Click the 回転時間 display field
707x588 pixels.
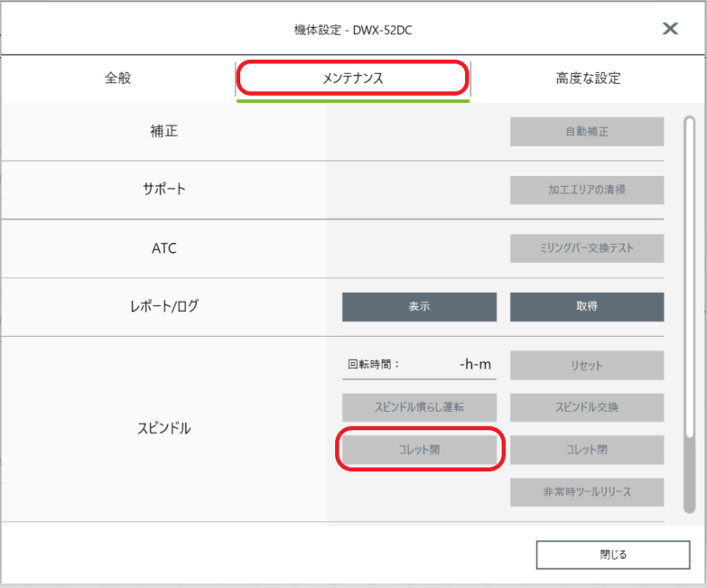419,365
